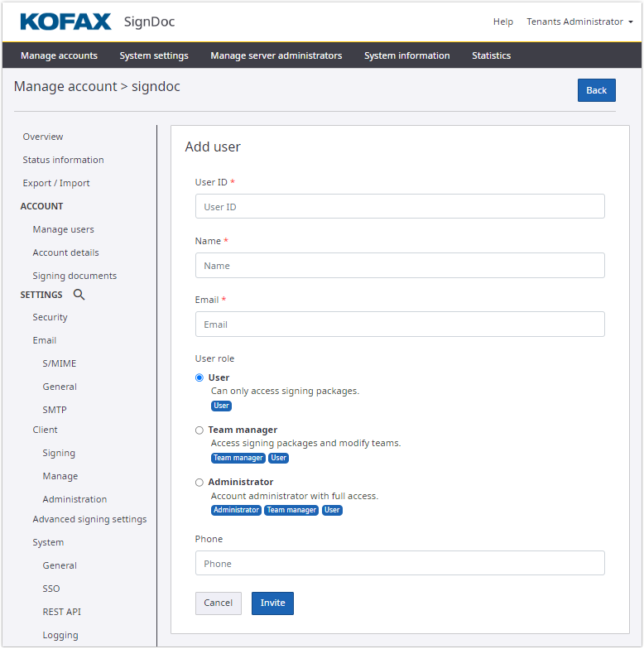Viewport: 644px width, 649px height.
Task: Focus the User ID input field
Action: (400, 206)
